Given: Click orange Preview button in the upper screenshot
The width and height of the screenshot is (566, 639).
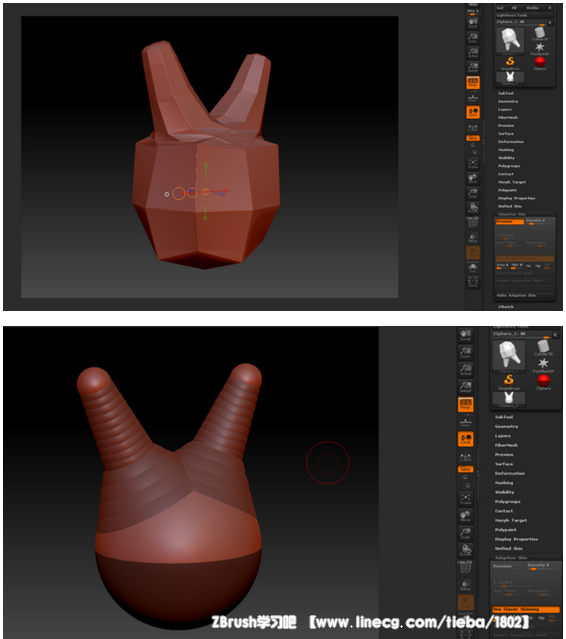Looking at the screenshot, I should coord(510,221).
